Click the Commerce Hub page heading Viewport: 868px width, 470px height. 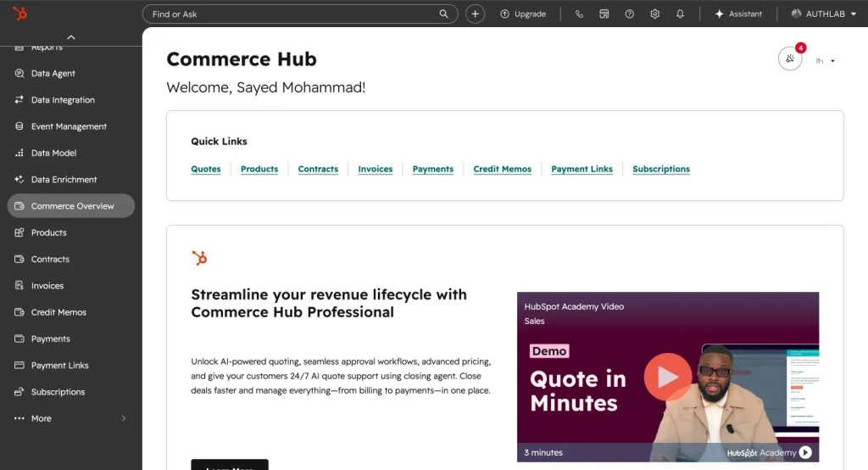[242, 59]
